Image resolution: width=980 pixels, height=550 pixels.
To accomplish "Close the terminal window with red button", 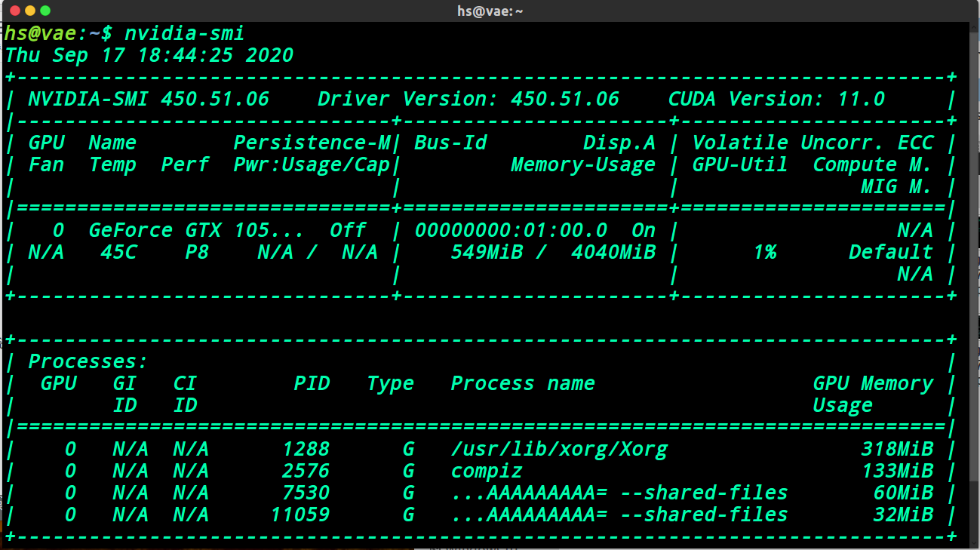I will pos(14,11).
